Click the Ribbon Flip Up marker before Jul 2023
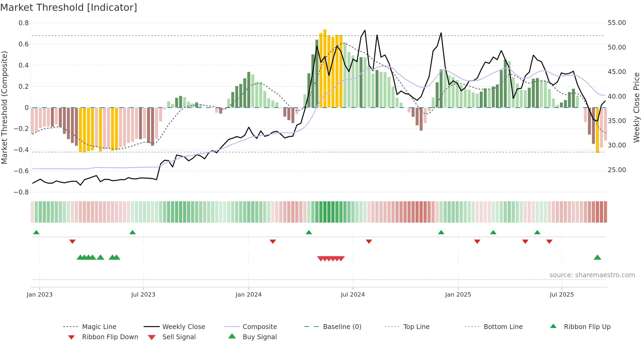 (x=132, y=232)
